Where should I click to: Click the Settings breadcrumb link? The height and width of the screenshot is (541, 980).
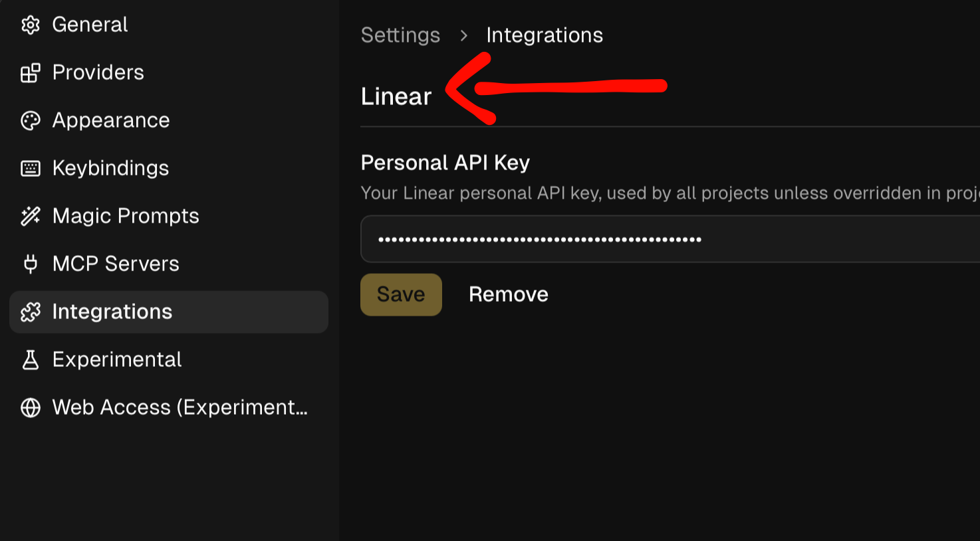400,35
